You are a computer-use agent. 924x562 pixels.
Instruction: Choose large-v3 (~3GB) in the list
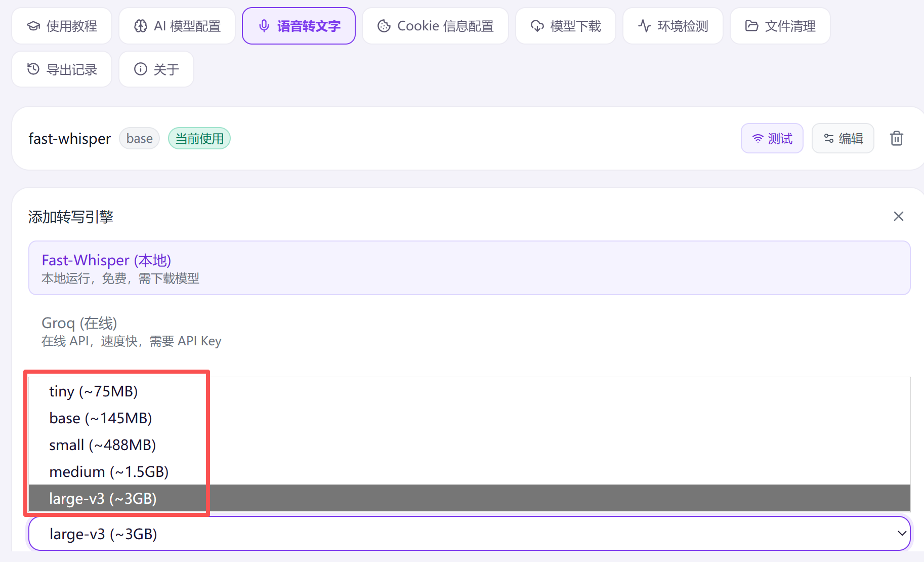coord(470,498)
